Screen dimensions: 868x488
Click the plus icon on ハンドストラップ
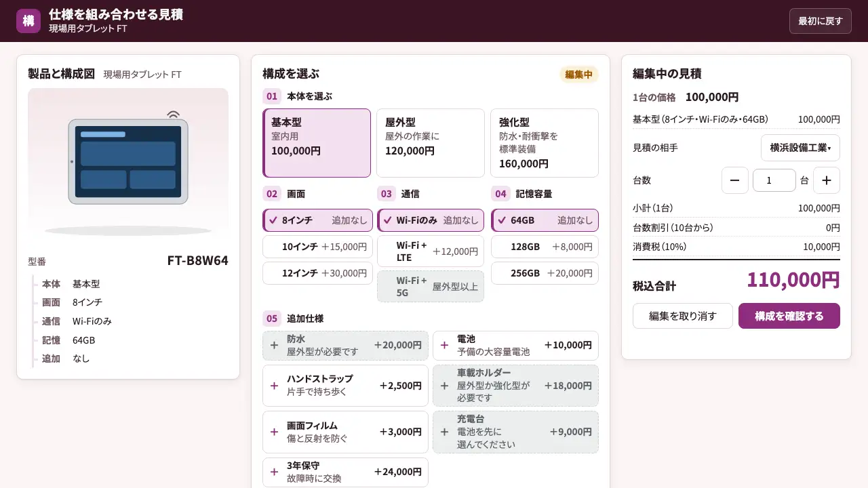pyautogui.click(x=274, y=386)
